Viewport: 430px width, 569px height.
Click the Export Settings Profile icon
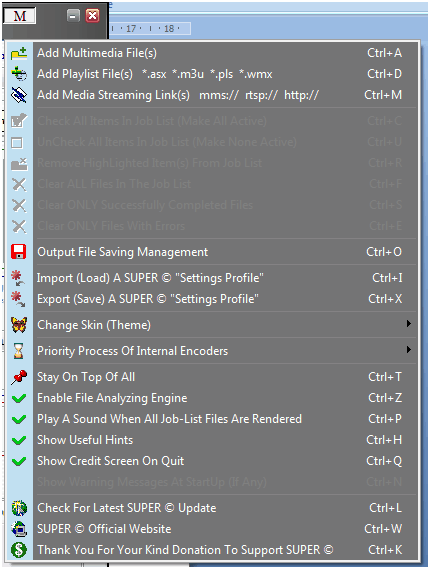click(x=18, y=299)
